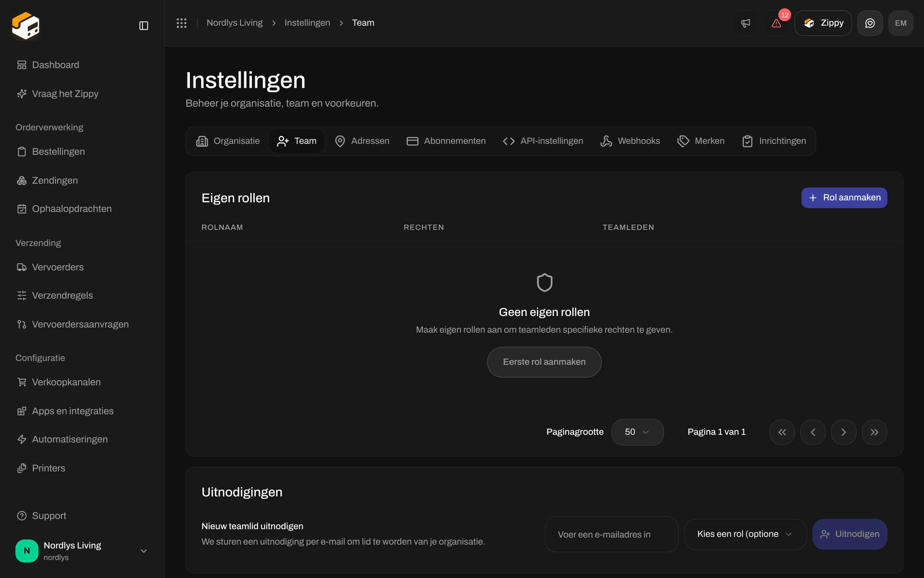Switch to the Abonnementen tab
This screenshot has height=578, width=924.
tap(446, 141)
